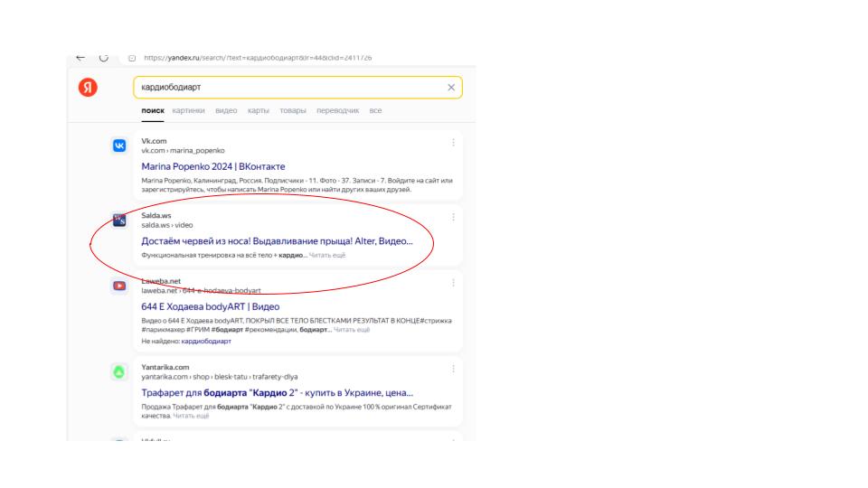The image size is (868, 488).
Task: Switch to the картинки tab
Action: (x=188, y=110)
